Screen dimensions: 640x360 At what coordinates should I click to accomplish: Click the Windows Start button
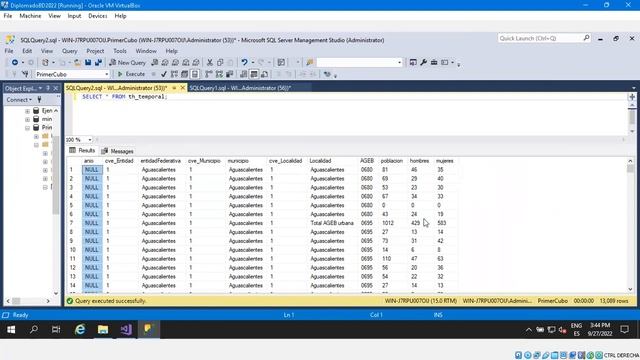point(11,329)
